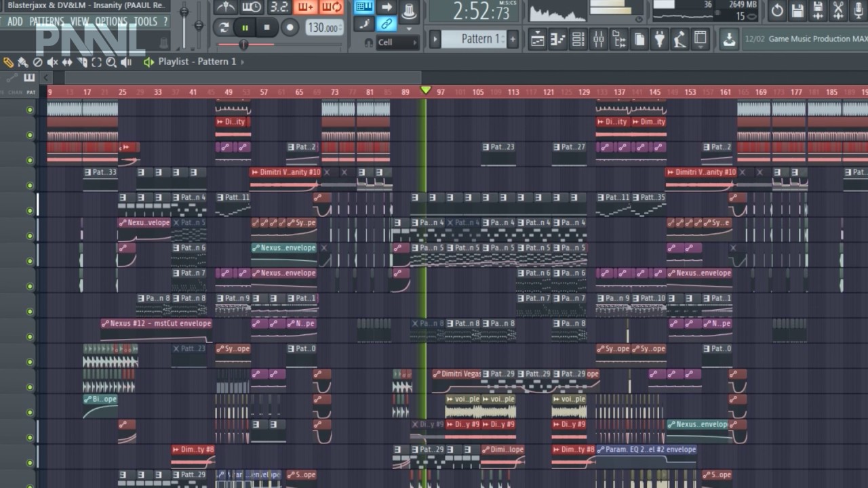Select the Zoom magnifier tool in playlist
Image resolution: width=868 pixels, height=488 pixels.
[111, 62]
